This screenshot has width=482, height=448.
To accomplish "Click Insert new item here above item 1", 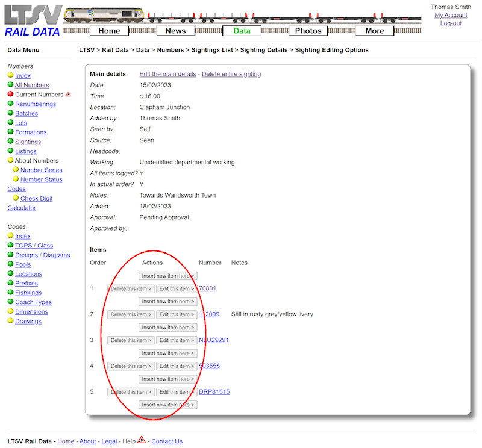I will [168, 275].
